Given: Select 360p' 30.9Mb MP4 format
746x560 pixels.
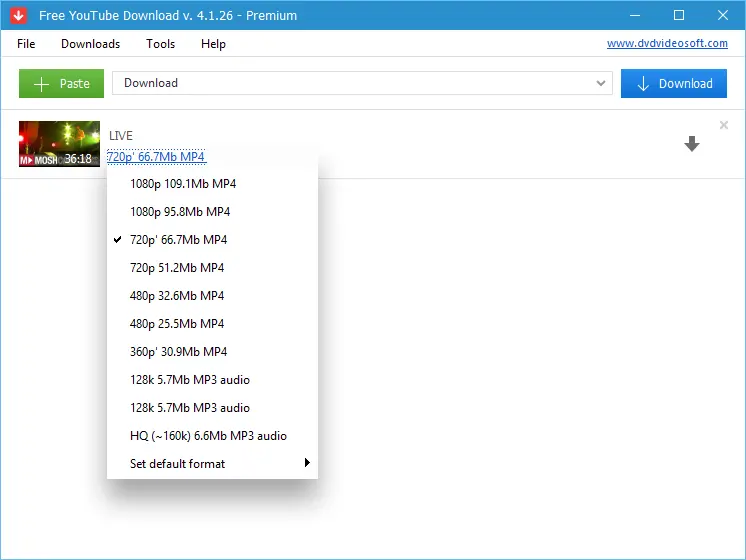Looking at the screenshot, I should pos(178,352).
